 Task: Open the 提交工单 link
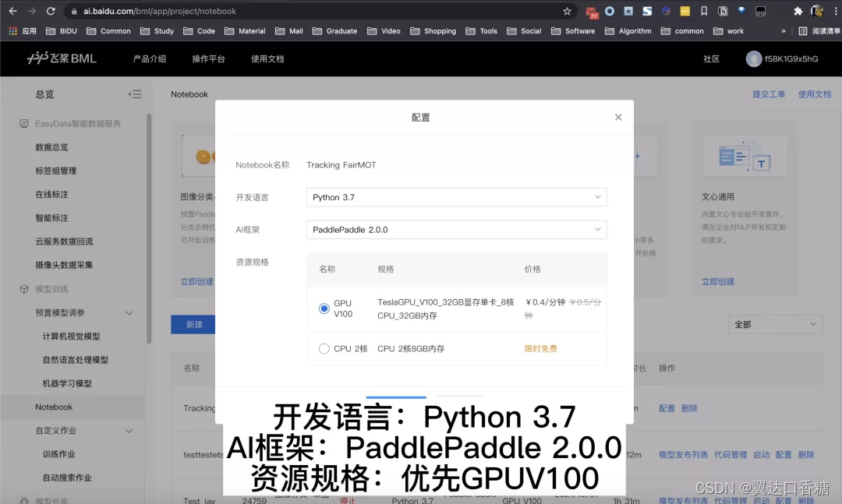point(769,93)
